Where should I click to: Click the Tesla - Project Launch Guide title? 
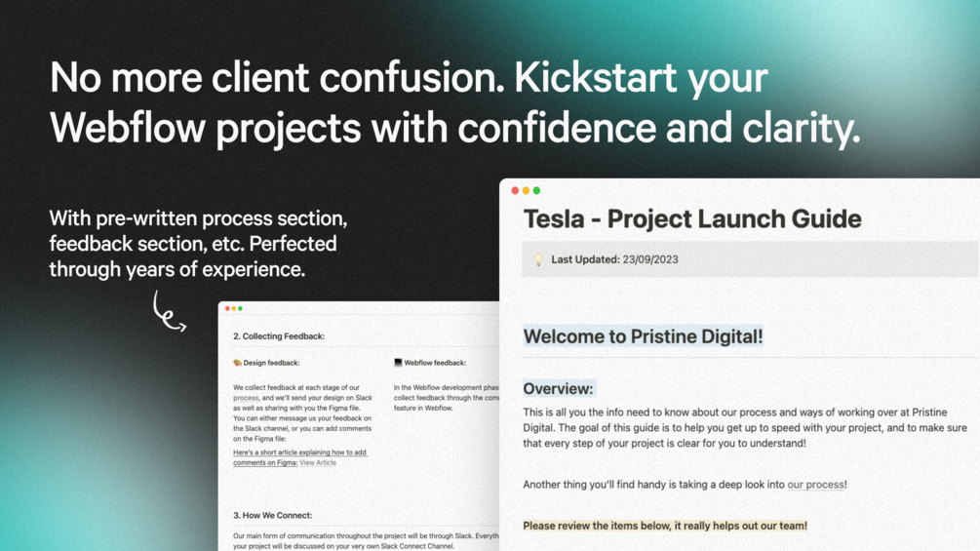pos(692,218)
